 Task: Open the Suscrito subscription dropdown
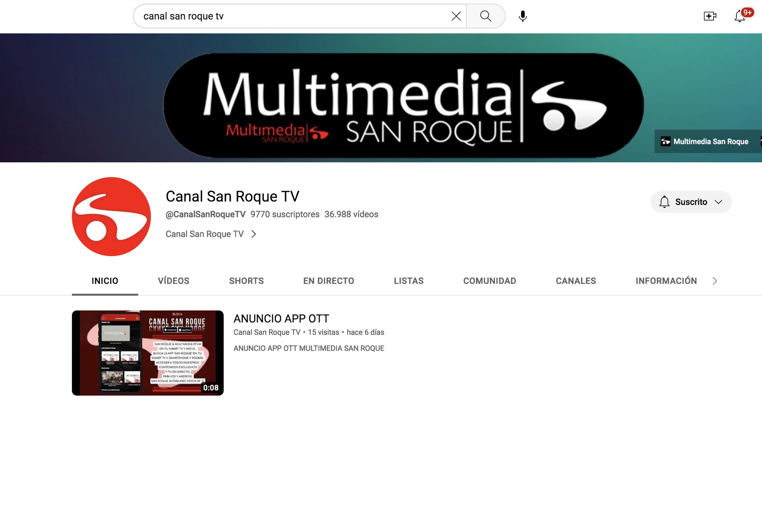691,202
